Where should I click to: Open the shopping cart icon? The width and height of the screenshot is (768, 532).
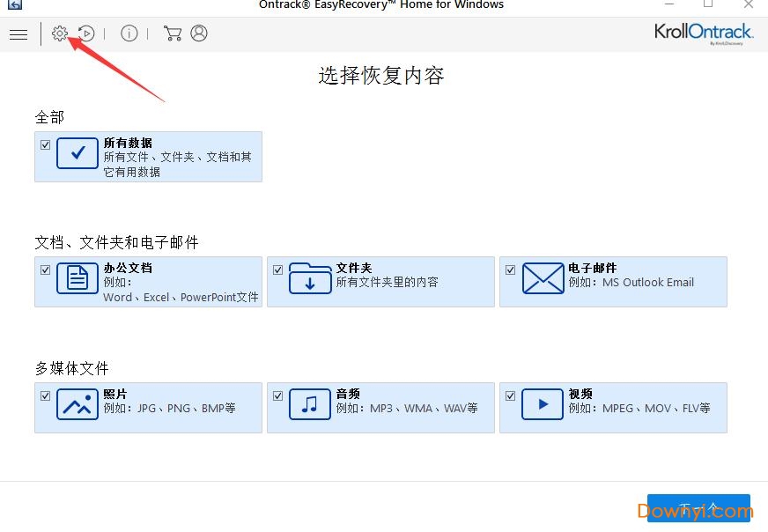pyautogui.click(x=173, y=33)
